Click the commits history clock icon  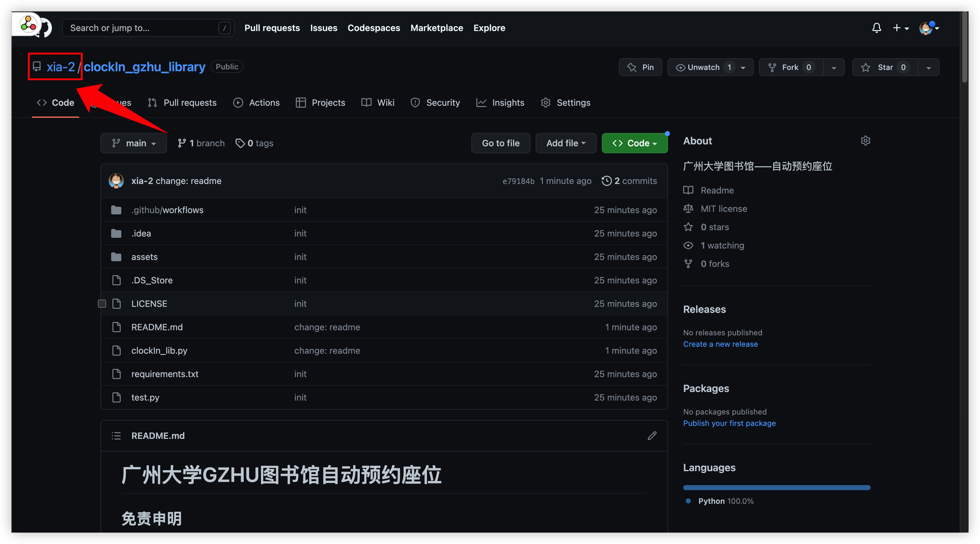point(607,181)
